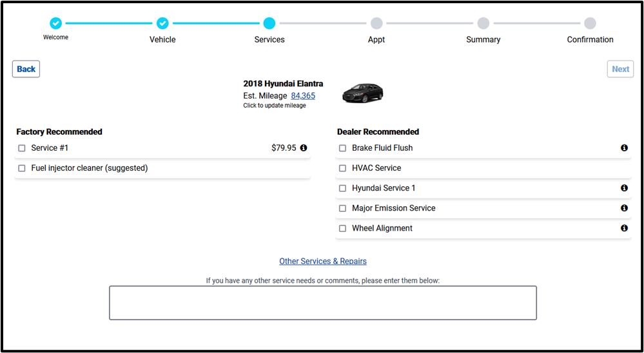The image size is (644, 353).
Task: Click Wheel Alignment info icon
Action: (x=624, y=228)
